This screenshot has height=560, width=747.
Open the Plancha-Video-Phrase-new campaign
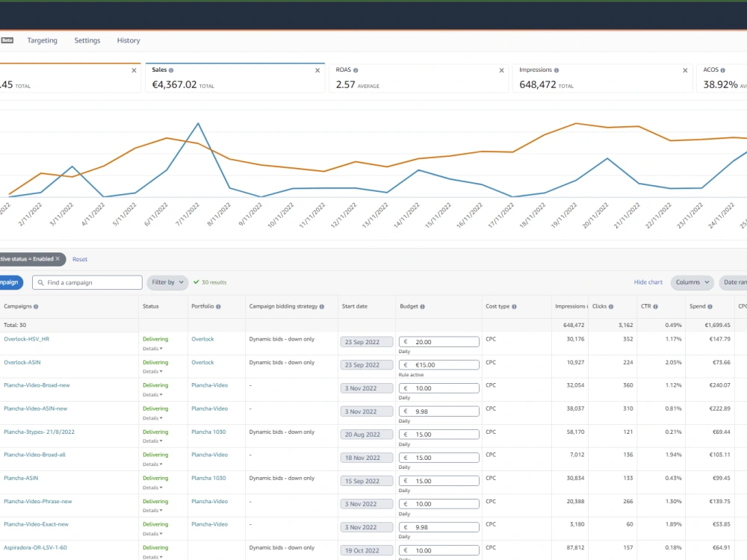pos(38,502)
